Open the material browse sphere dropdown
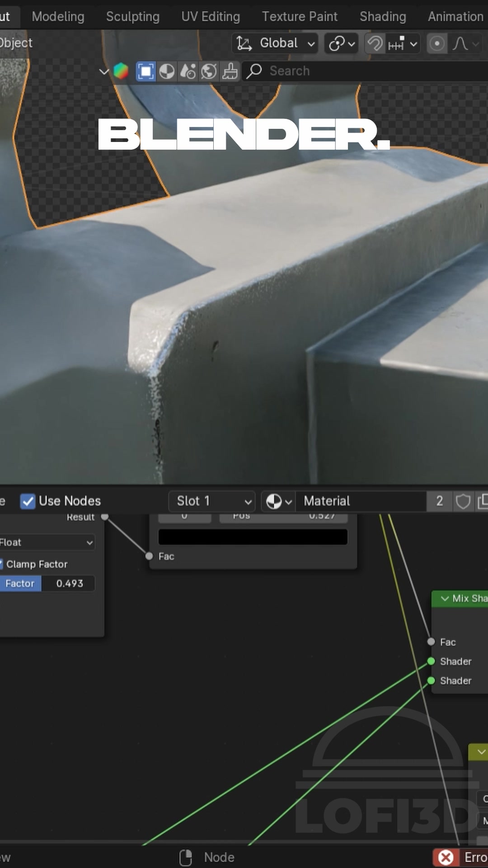Image resolution: width=488 pixels, height=868 pixels. pyautogui.click(x=278, y=501)
